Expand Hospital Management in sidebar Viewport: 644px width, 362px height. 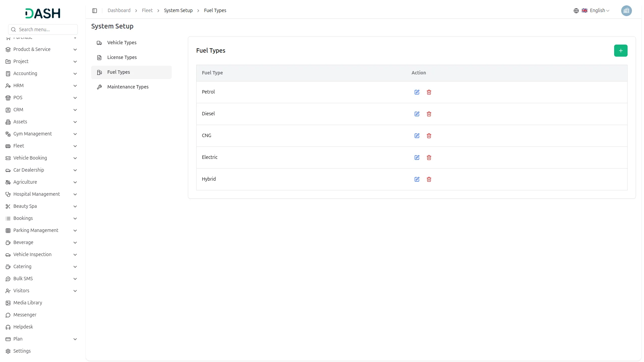pos(42,194)
